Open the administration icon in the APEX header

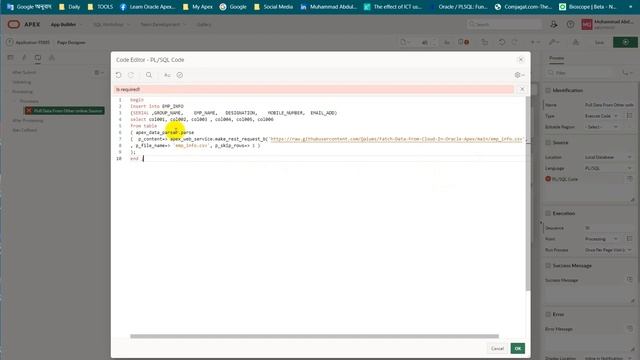553,24
